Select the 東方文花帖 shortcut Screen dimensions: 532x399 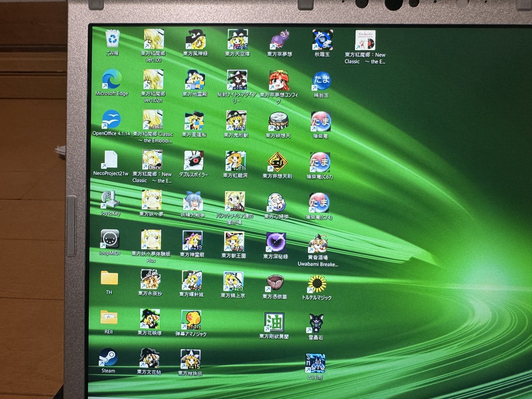pyautogui.click(x=149, y=358)
